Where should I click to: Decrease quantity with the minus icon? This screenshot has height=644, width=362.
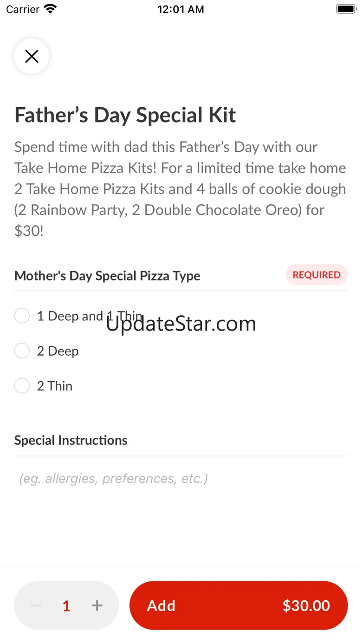click(36, 605)
